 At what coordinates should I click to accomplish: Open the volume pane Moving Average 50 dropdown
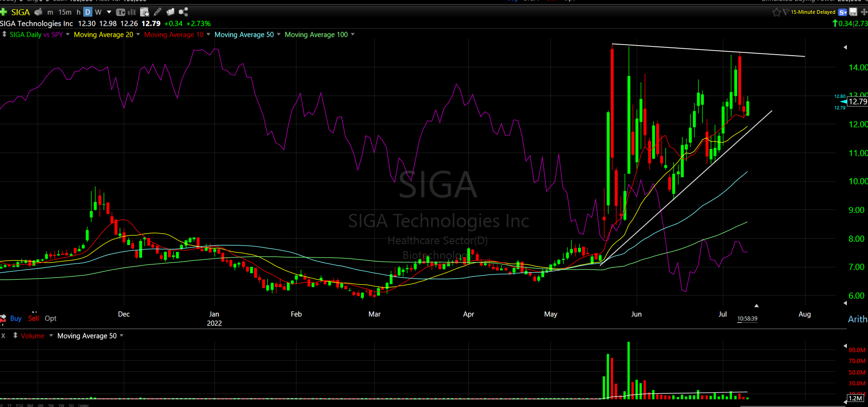coord(122,336)
